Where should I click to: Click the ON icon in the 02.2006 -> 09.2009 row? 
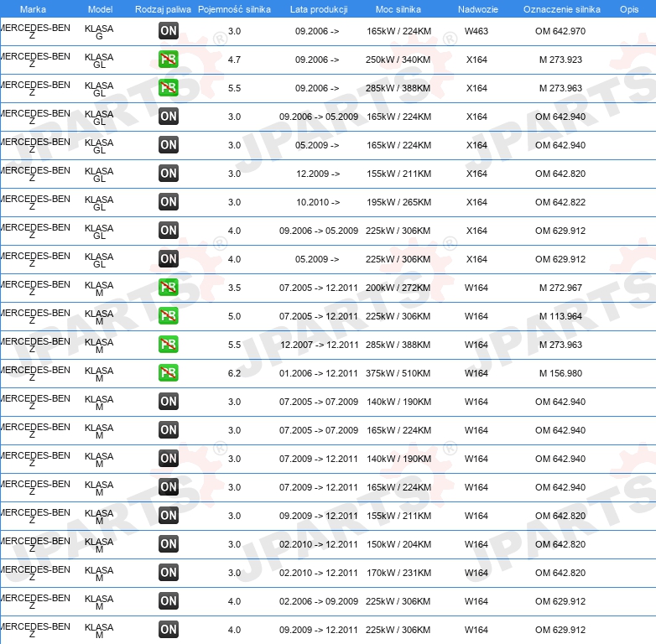(169, 601)
